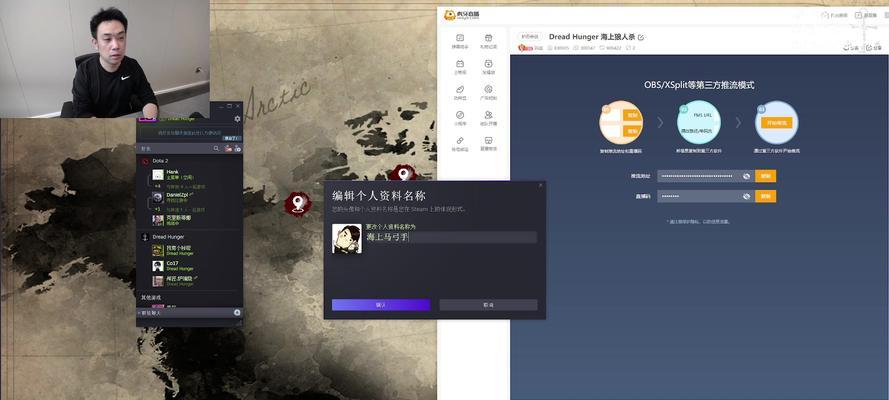Click the Dota 2 game icon in friends list
This screenshot has width=889, height=400.
tap(144, 161)
